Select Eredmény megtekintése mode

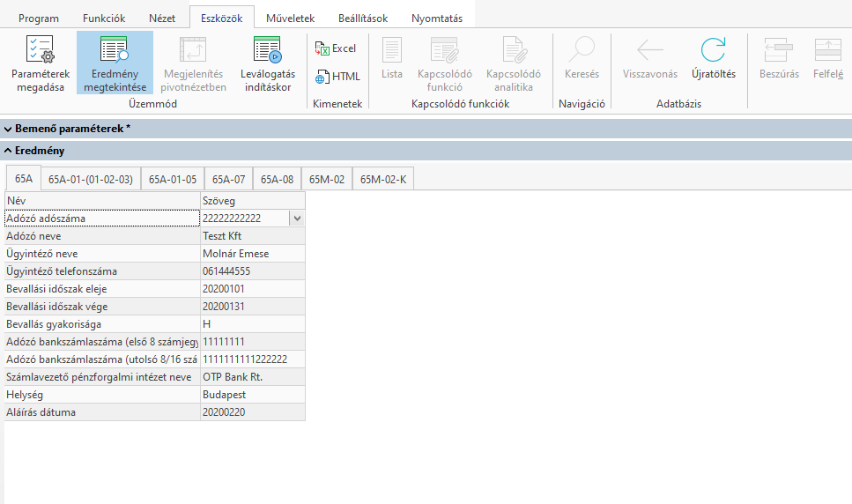coord(115,63)
